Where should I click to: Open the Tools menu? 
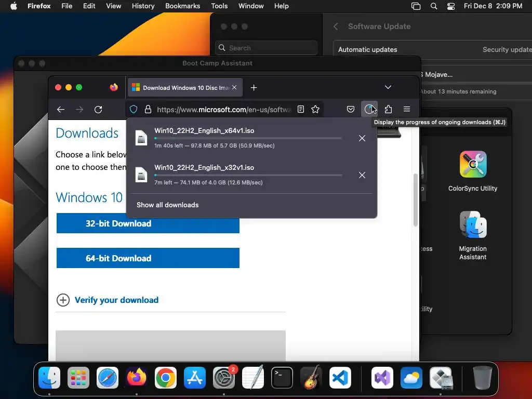pyautogui.click(x=219, y=6)
